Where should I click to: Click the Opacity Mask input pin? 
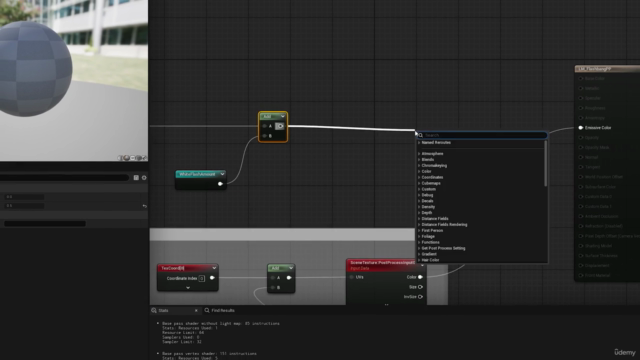click(580, 147)
